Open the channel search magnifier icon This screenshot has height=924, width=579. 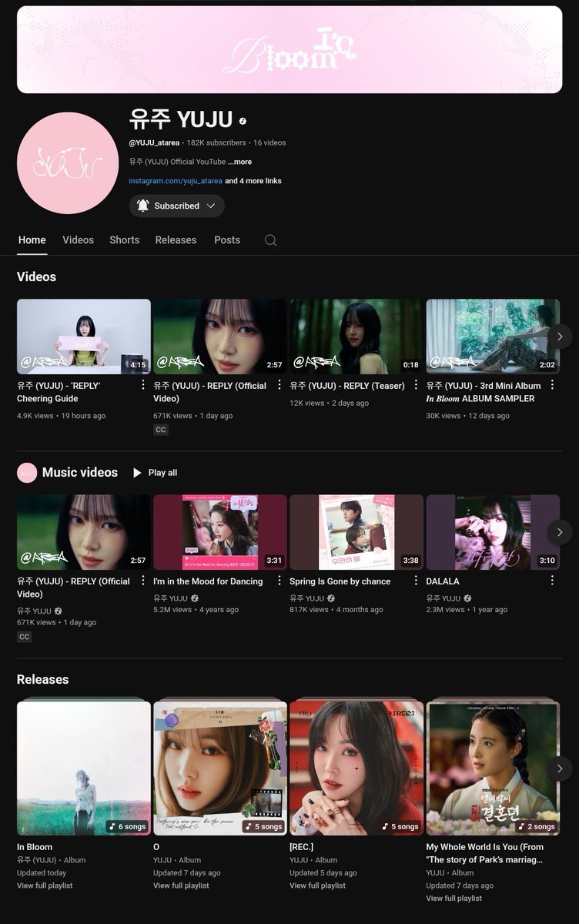[270, 240]
